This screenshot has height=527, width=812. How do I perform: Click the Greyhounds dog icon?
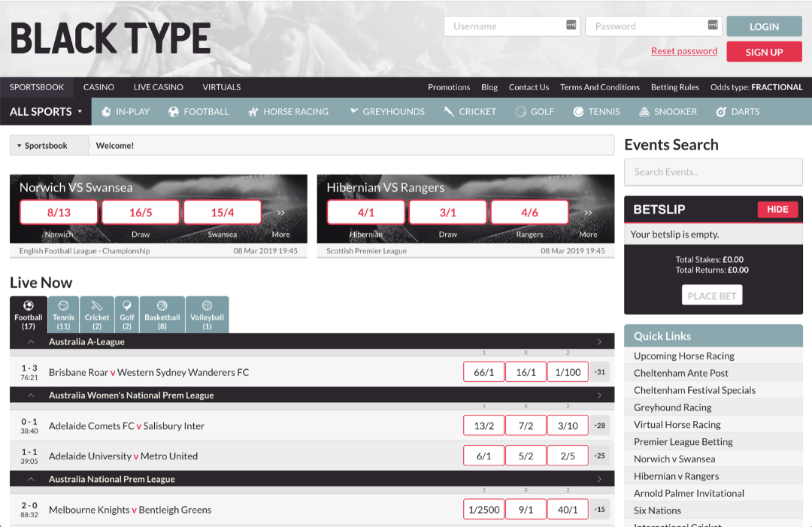point(353,111)
